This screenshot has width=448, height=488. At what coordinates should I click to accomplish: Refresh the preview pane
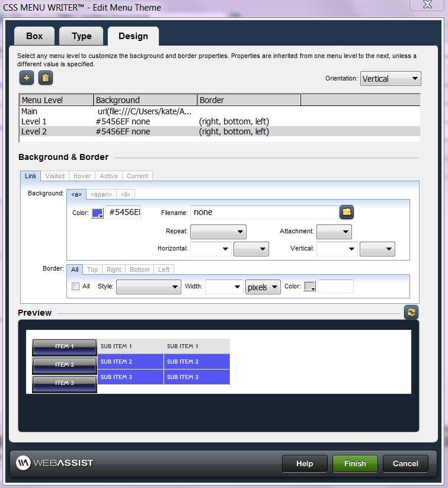tap(411, 312)
